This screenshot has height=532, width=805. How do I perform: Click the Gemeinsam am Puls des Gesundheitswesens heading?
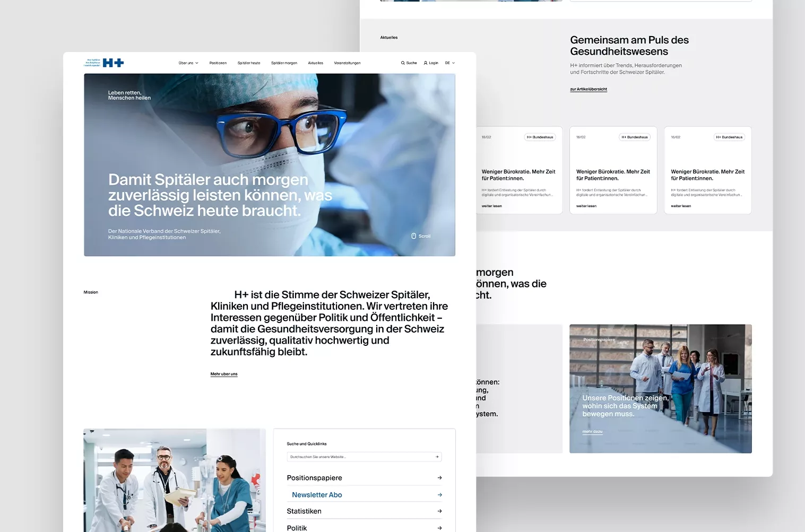[629, 46]
